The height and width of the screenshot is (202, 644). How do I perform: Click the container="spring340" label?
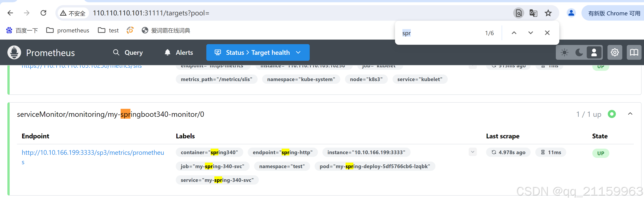coord(209,153)
